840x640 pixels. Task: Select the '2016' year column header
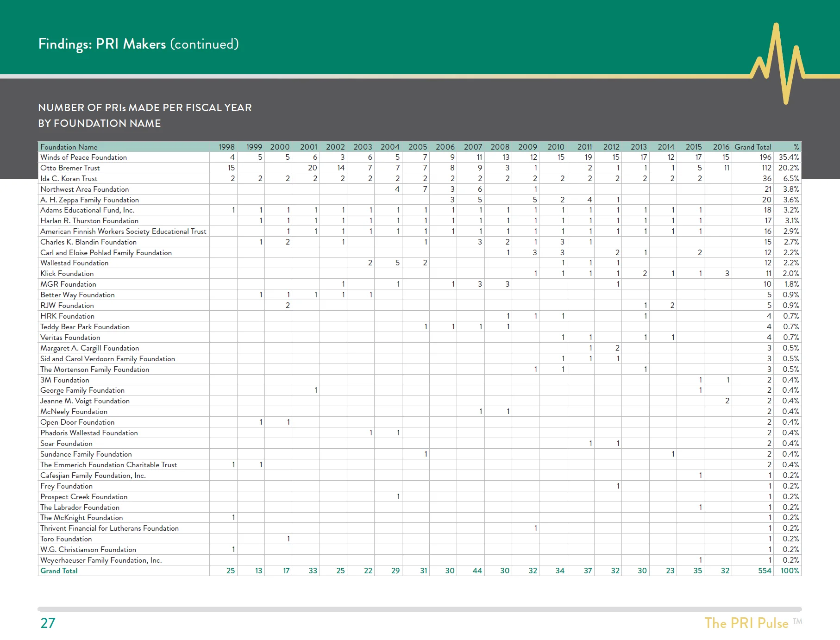[721, 147]
